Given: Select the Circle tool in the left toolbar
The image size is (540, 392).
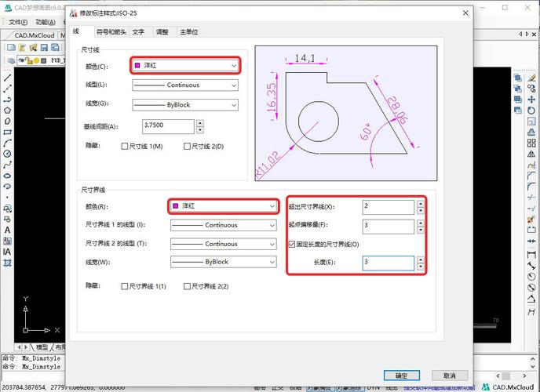Looking at the screenshot, I should click(x=7, y=154).
